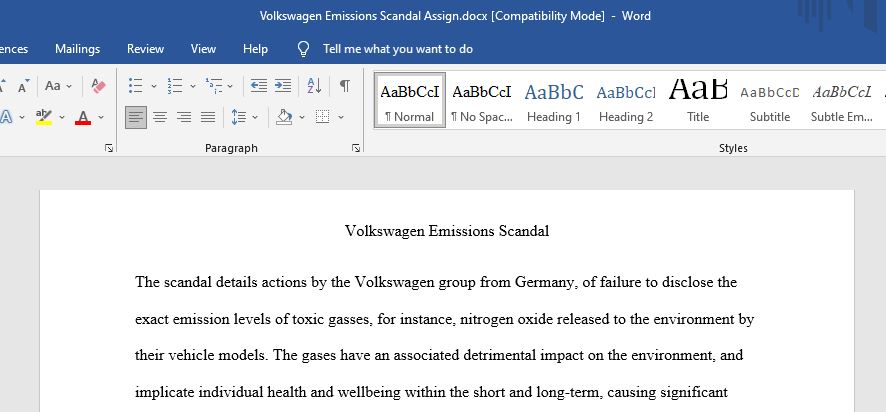Apply numbered list formatting

click(175, 86)
